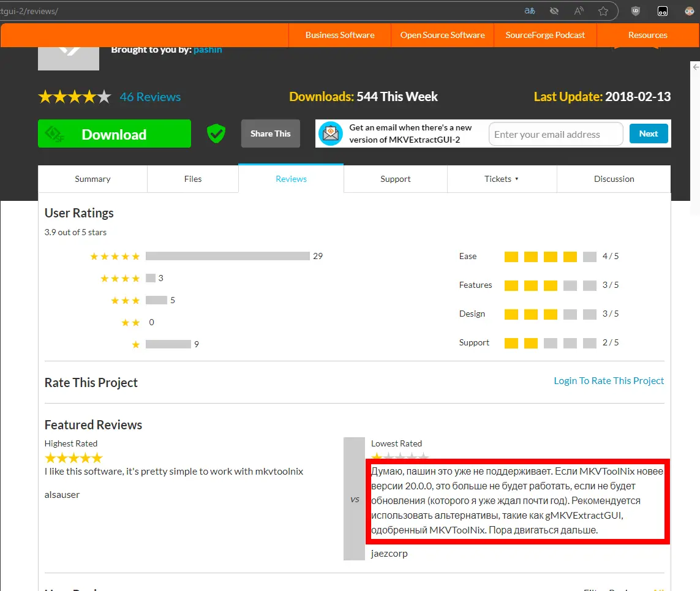Open the Support tab
This screenshot has width=700, height=591.
pos(396,179)
